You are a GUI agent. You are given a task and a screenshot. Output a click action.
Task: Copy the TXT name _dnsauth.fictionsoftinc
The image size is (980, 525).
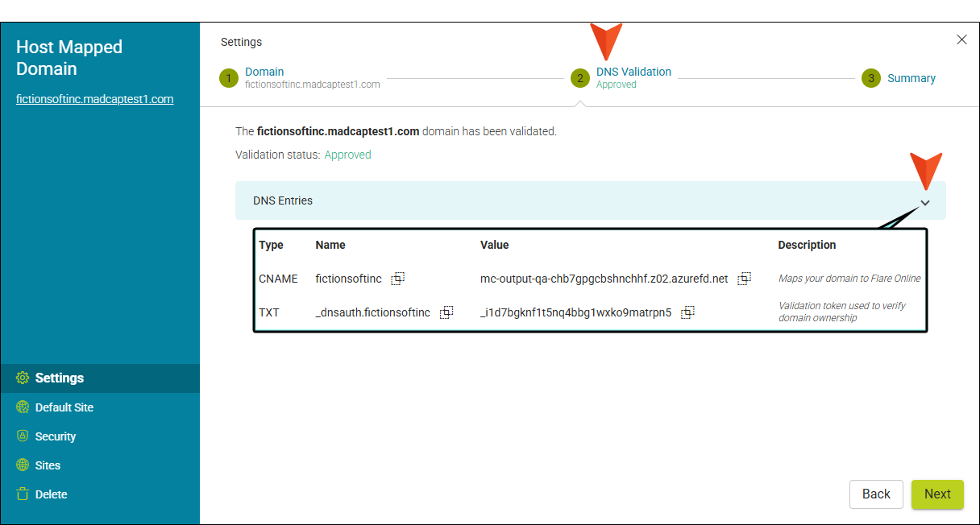[446, 312]
